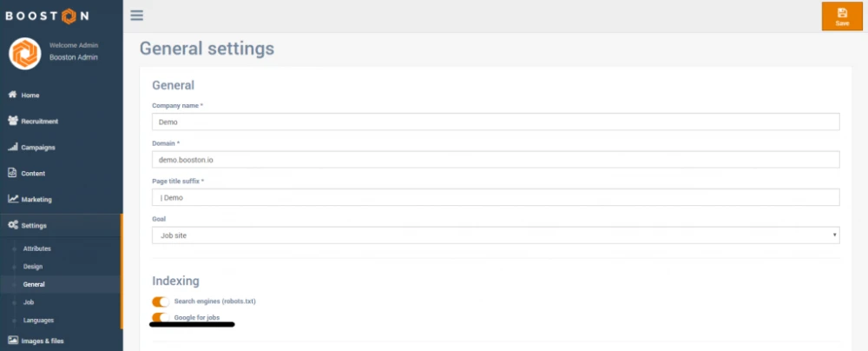The image size is (868, 351).
Task: Toggle Search engines (robots.txt) switch
Action: (161, 301)
